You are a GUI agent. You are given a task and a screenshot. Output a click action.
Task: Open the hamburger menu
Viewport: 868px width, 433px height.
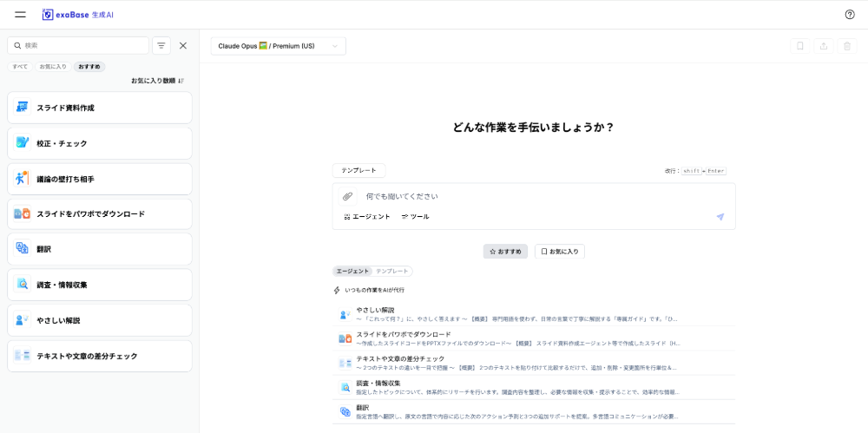click(x=21, y=15)
